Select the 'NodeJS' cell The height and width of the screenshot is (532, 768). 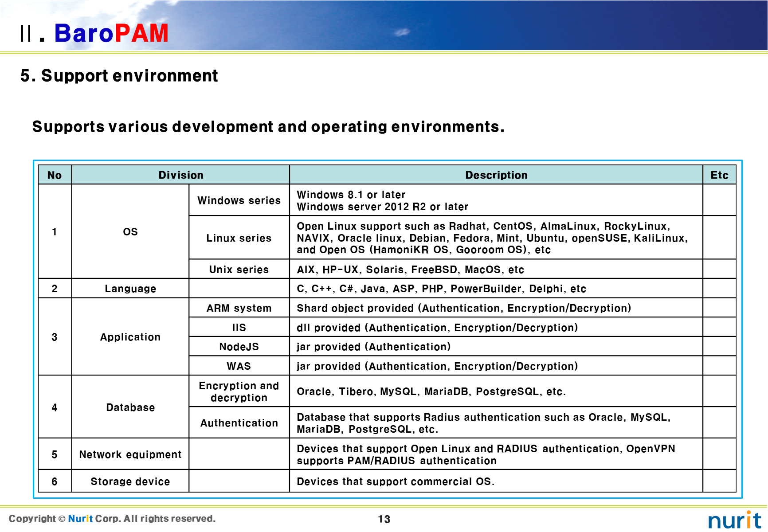pos(239,346)
